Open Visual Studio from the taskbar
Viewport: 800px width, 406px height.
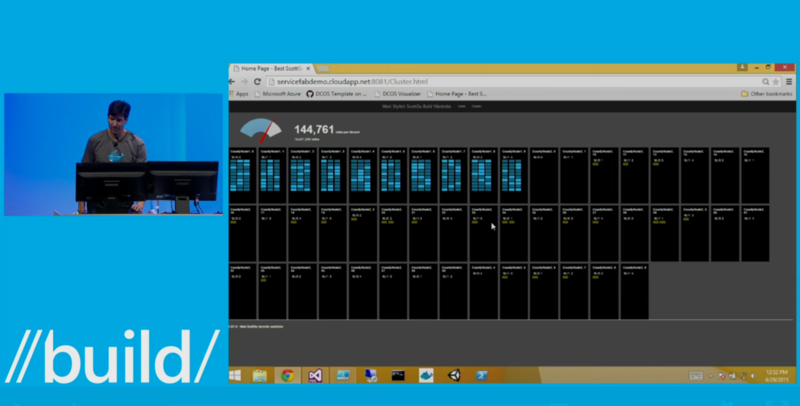point(315,376)
